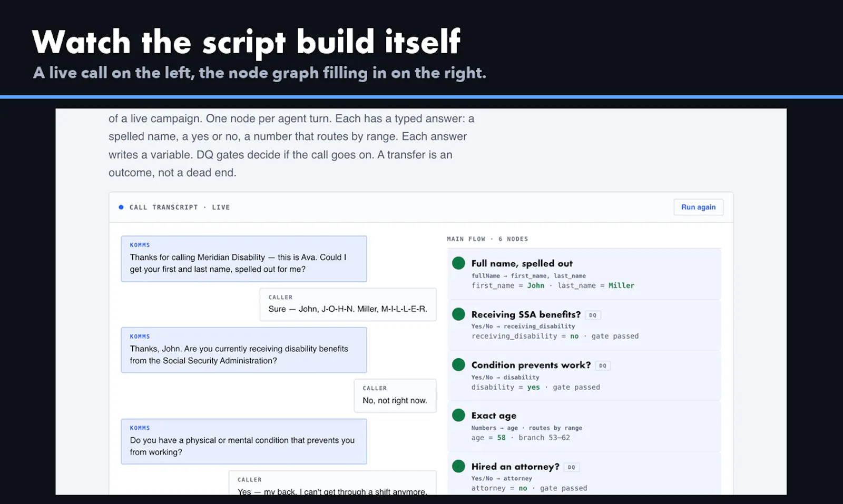
Task: Click 'receiving_disability = no' variable line
Action: point(525,336)
